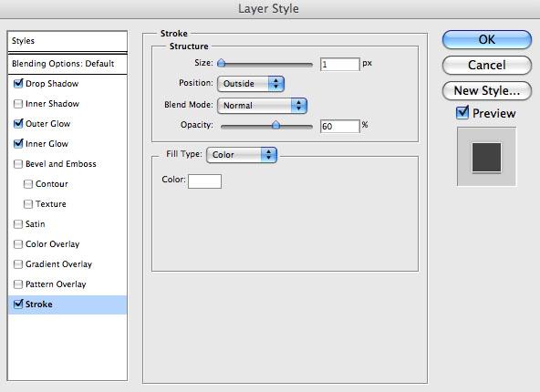Screen dimensions: 540x392
Task: Tick the Contour checkbox
Action: coord(28,184)
